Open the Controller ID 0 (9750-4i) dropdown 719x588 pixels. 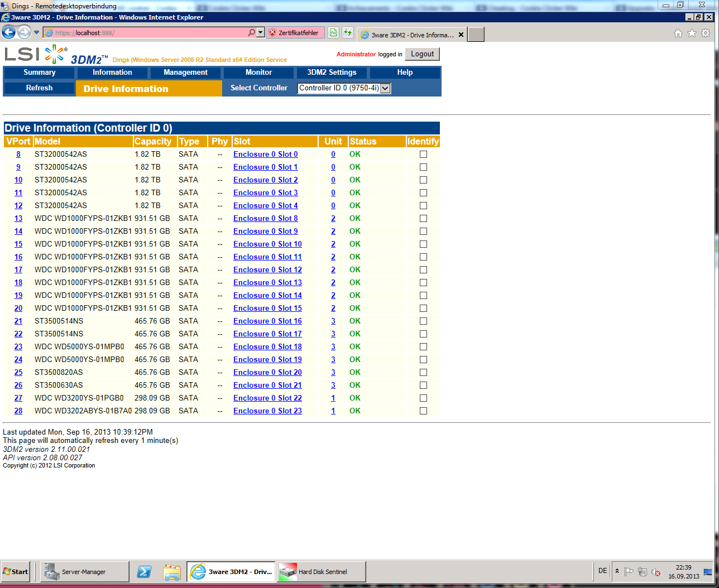[344, 88]
